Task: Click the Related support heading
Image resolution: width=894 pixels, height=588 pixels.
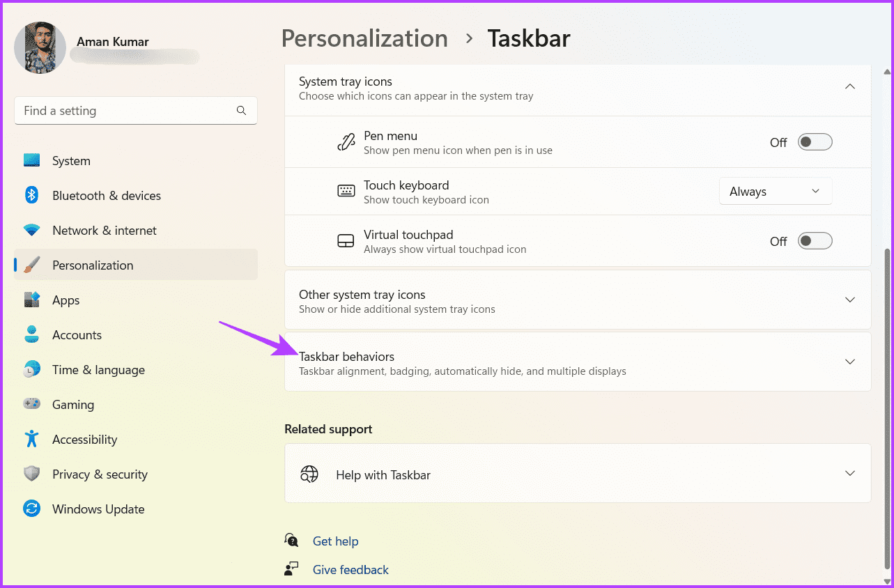Action: [x=328, y=429]
